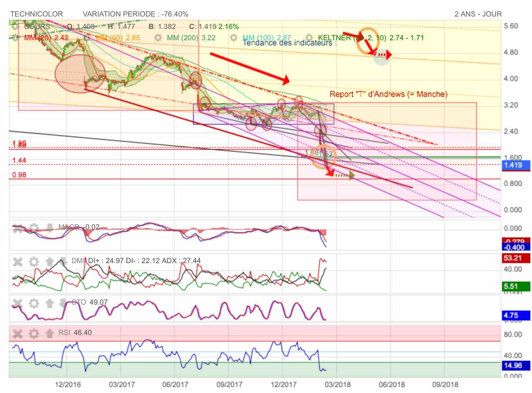Click the blue 14.96 RSI value tag
Viewport: 532px width, 393px height.
click(516, 365)
